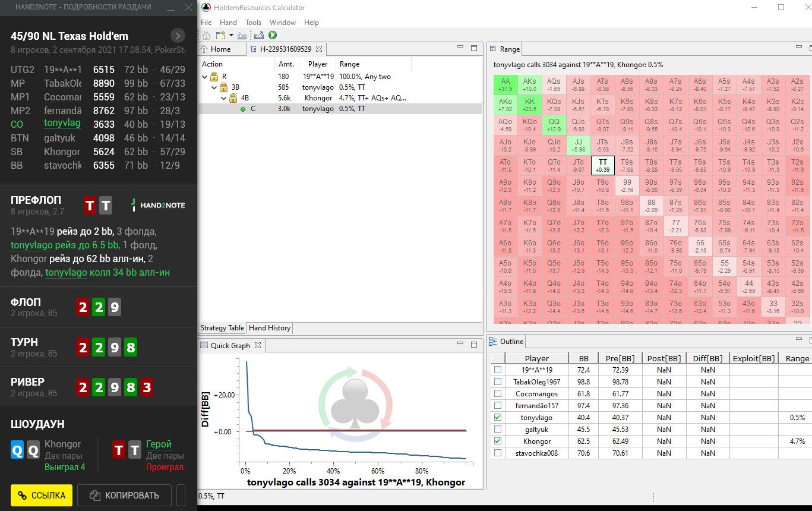
Task: Toggle checkbox for player Cocomangos
Action: (x=497, y=394)
